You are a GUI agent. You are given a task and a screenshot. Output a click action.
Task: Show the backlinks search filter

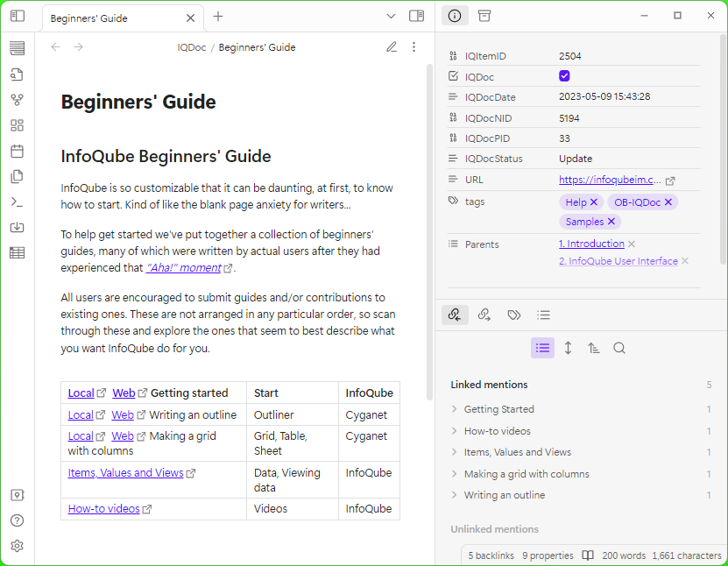coord(619,348)
